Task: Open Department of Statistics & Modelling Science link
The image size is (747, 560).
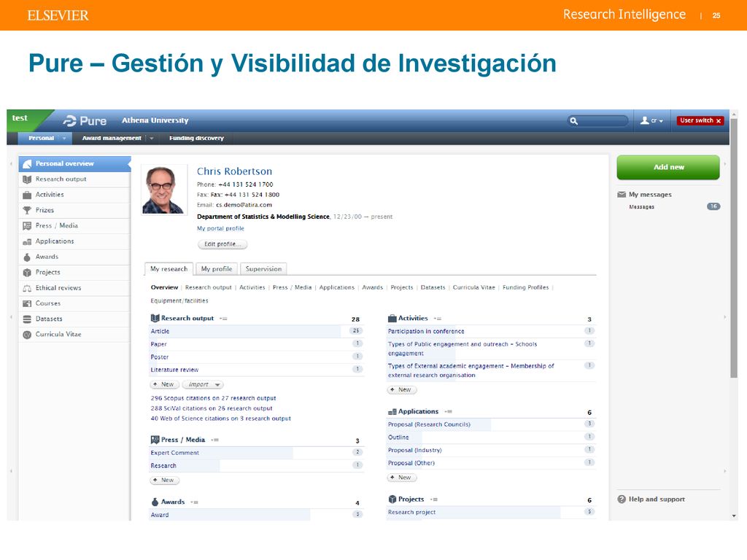Action: coord(263,217)
